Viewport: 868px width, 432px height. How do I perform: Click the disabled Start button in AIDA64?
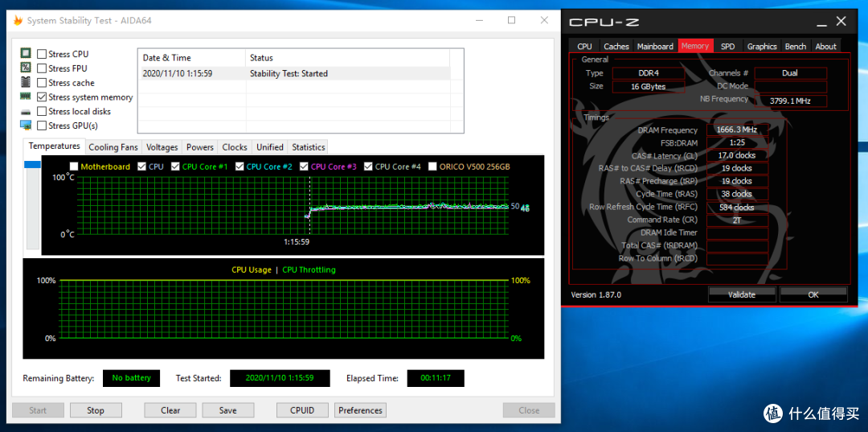(x=38, y=410)
